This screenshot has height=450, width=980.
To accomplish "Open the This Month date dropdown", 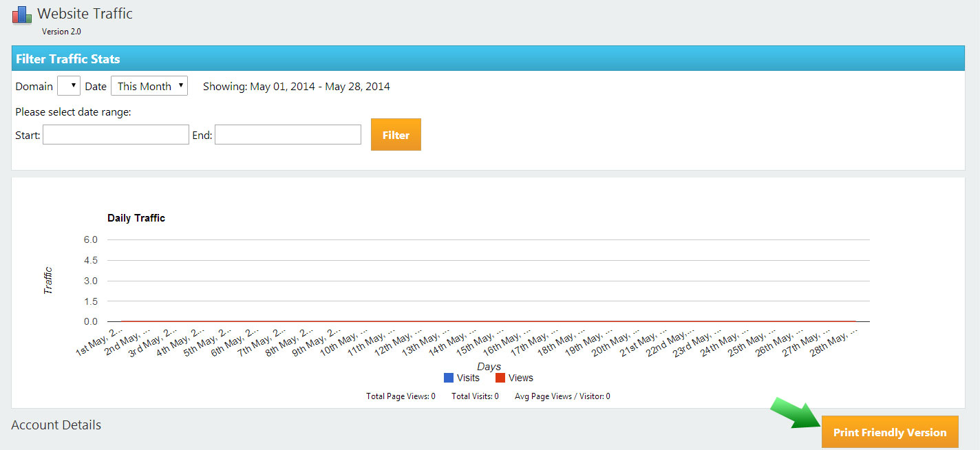I will click(x=149, y=86).
